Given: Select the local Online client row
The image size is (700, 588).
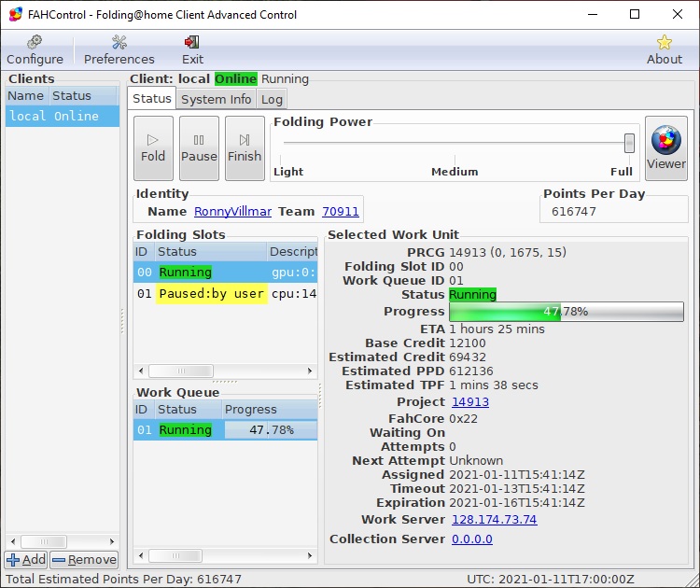Looking at the screenshot, I should 63,116.
